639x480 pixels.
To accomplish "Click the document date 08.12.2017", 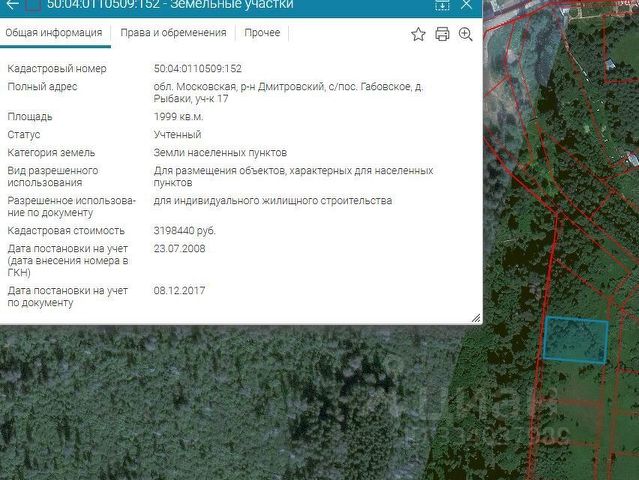I will click(x=179, y=291).
